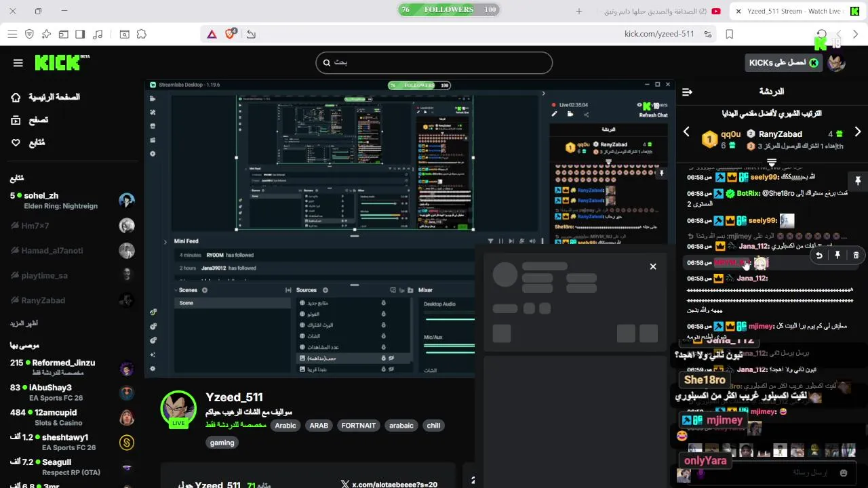Screen dimensions: 868x488
Task: Toggle visibility of the حجب(مداهمه) source
Action: click(x=392, y=358)
